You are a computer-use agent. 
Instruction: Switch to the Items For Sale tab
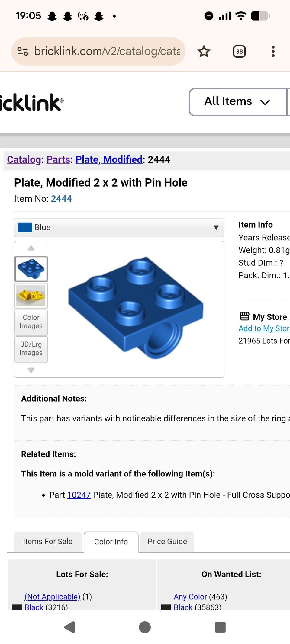pos(48,542)
